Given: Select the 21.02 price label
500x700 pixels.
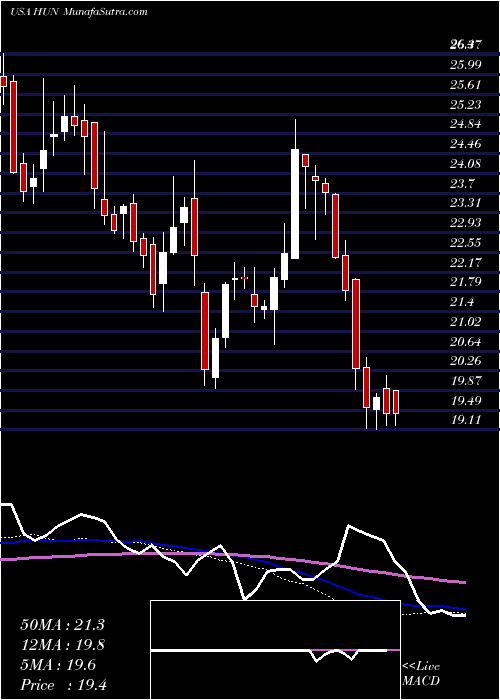Looking at the screenshot, I should pyautogui.click(x=466, y=321).
